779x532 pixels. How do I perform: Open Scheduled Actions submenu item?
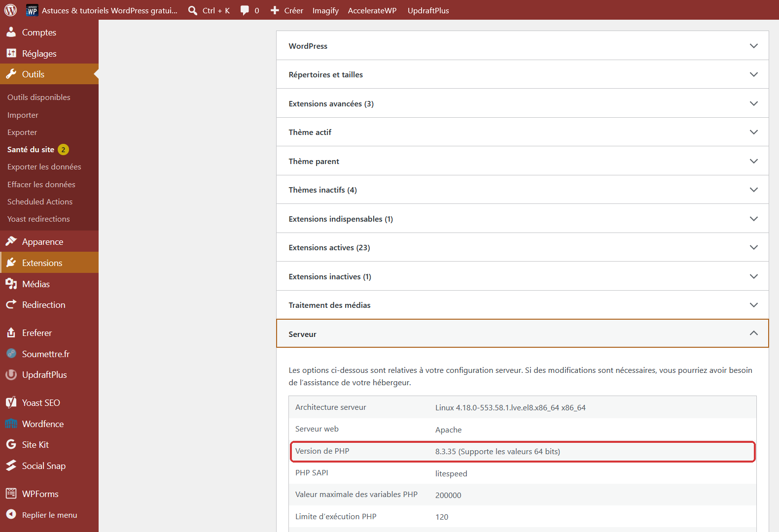pos(40,201)
